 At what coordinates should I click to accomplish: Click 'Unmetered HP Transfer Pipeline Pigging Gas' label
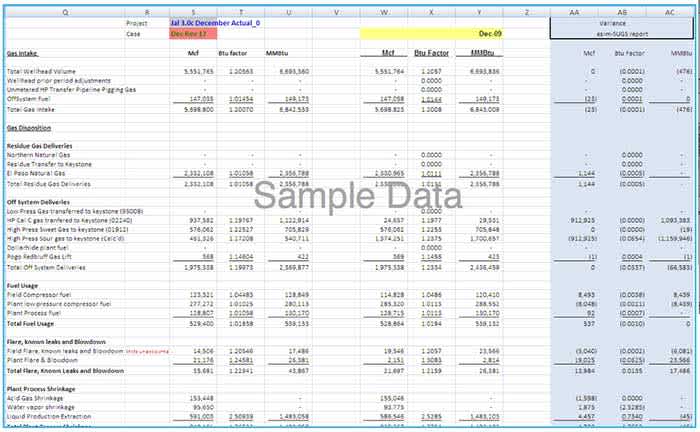71,90
